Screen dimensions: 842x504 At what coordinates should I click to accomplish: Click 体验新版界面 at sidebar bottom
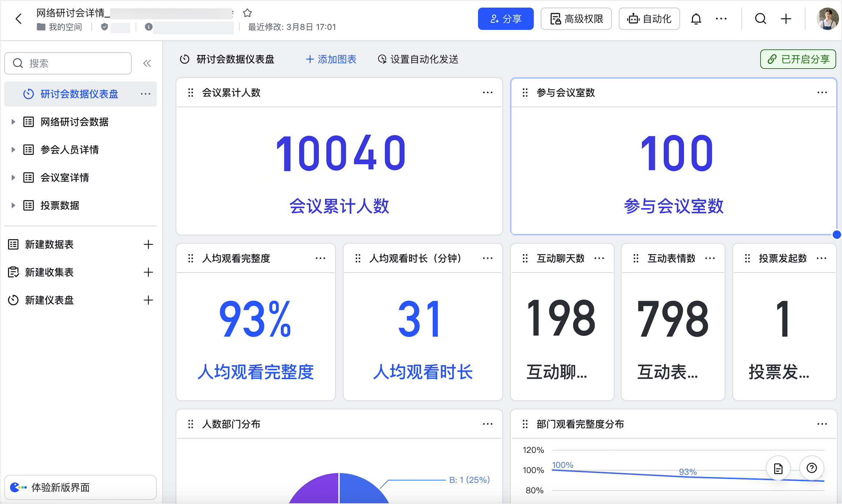tap(80, 487)
